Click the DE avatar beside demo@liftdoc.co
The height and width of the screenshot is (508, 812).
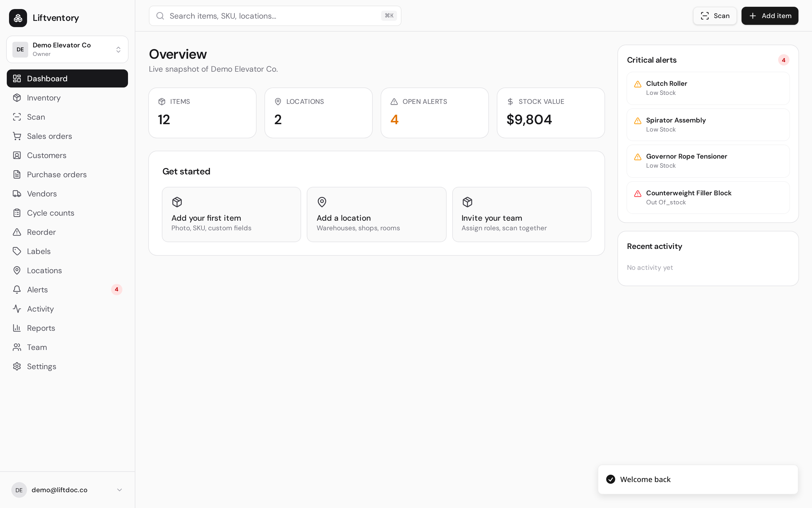[19, 490]
